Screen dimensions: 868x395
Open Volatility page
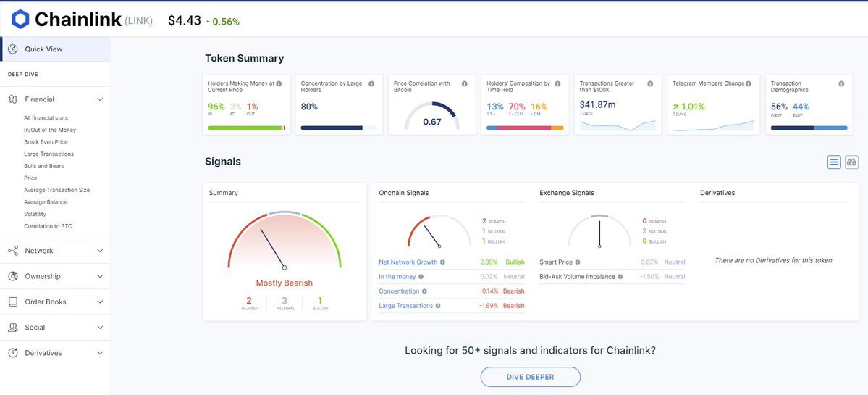pyautogui.click(x=35, y=214)
